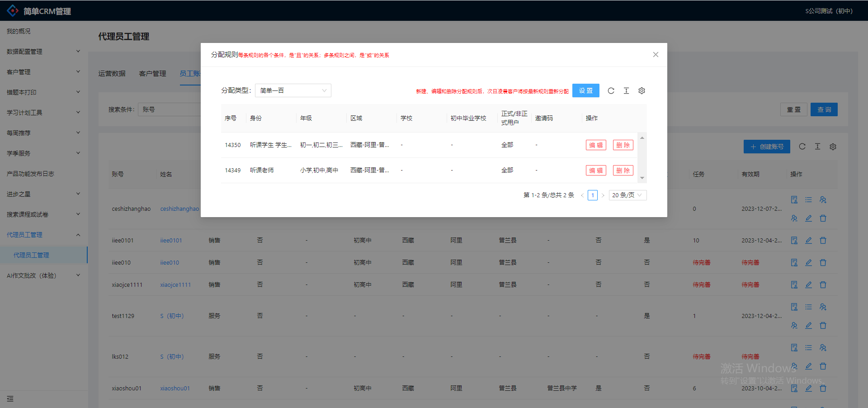Expand the 数据配置管理 sidebar menu
Viewport: 868px width, 408px height.
(43, 52)
